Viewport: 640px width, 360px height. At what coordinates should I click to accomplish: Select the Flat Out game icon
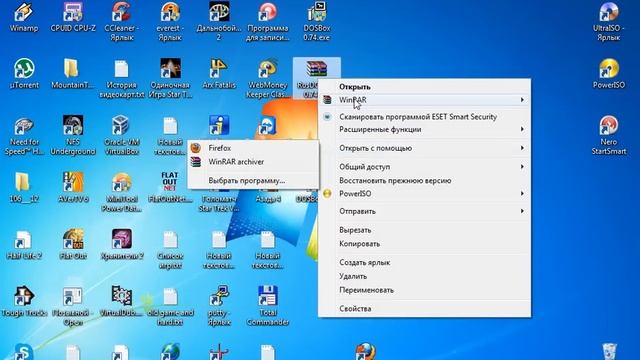tap(73, 245)
